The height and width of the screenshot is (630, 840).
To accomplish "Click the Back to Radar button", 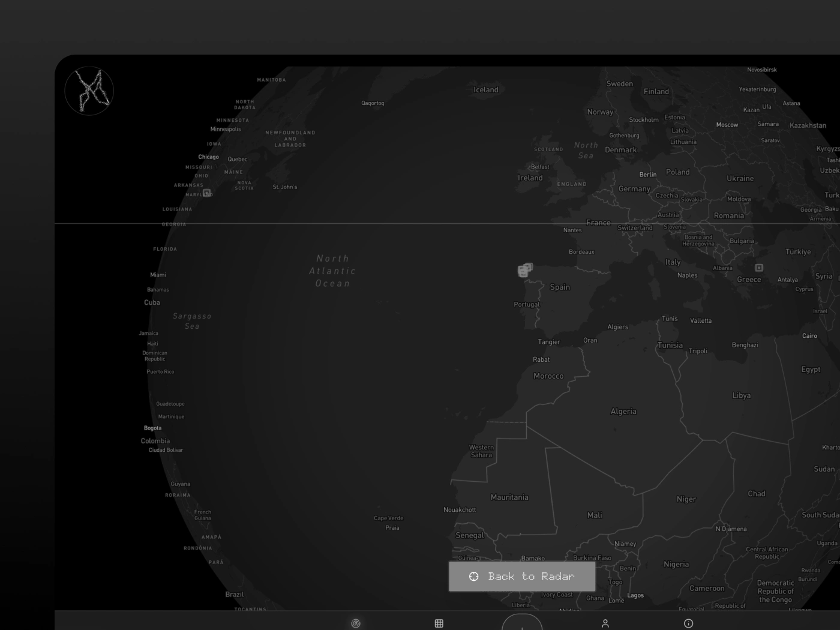I will pyautogui.click(x=522, y=577).
